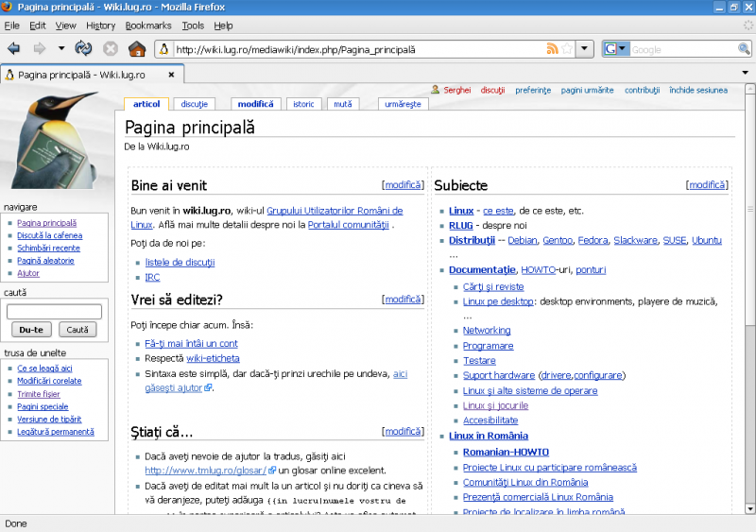Screen dimensions: 756x532
Task: Open the Bookmarks menu
Action: [x=148, y=26]
